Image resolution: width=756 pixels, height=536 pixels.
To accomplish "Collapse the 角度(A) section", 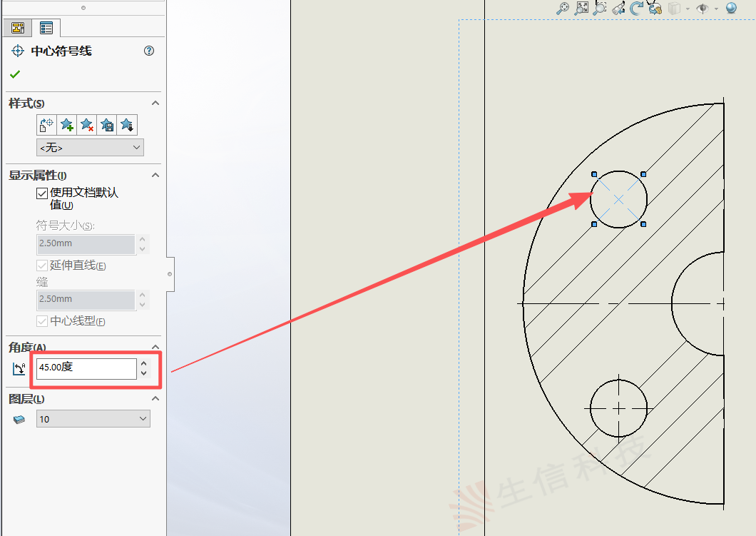I will click(155, 347).
